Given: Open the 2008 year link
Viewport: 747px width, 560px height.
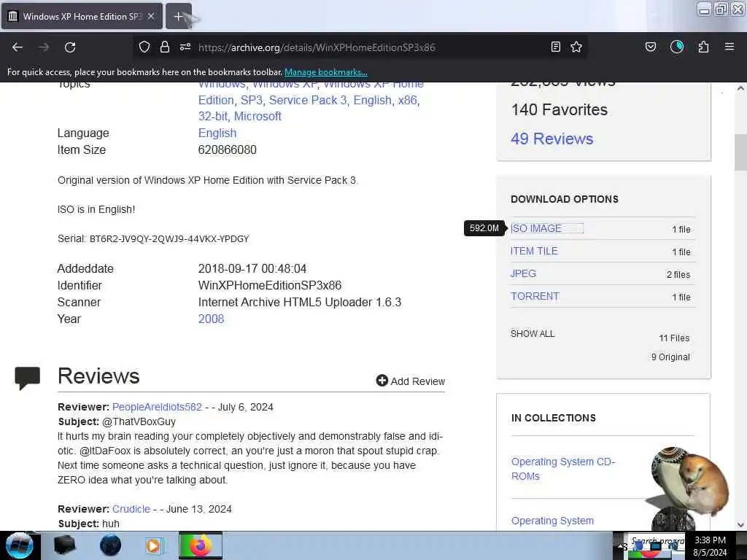Looking at the screenshot, I should pos(211,319).
